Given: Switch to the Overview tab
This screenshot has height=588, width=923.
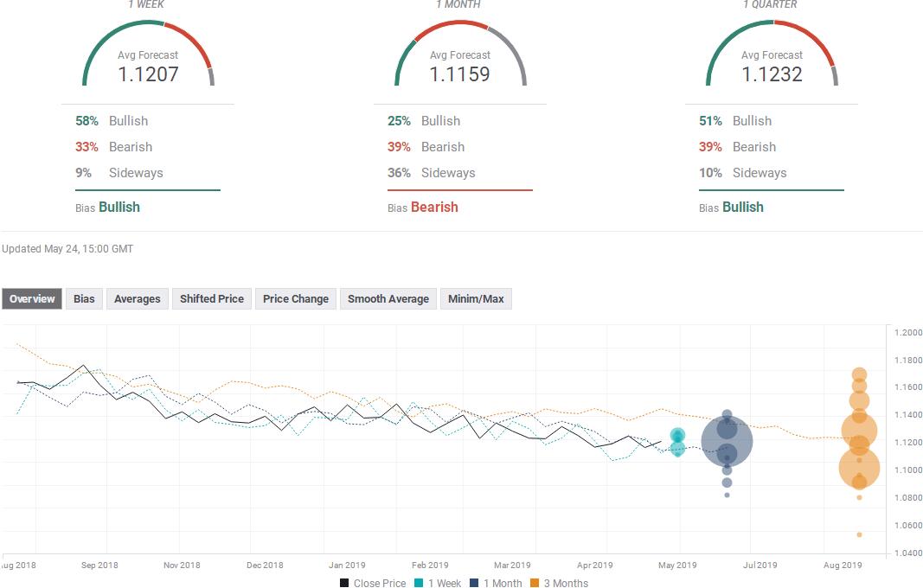Looking at the screenshot, I should (x=32, y=299).
